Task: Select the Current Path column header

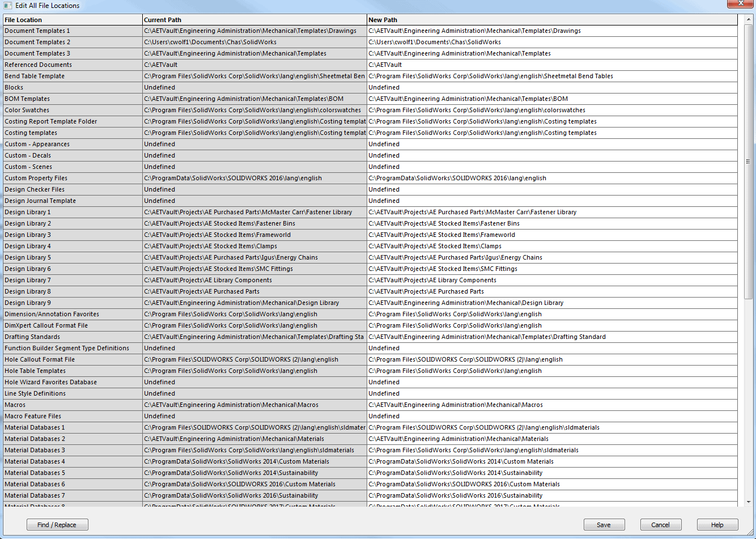Action: 254,20
